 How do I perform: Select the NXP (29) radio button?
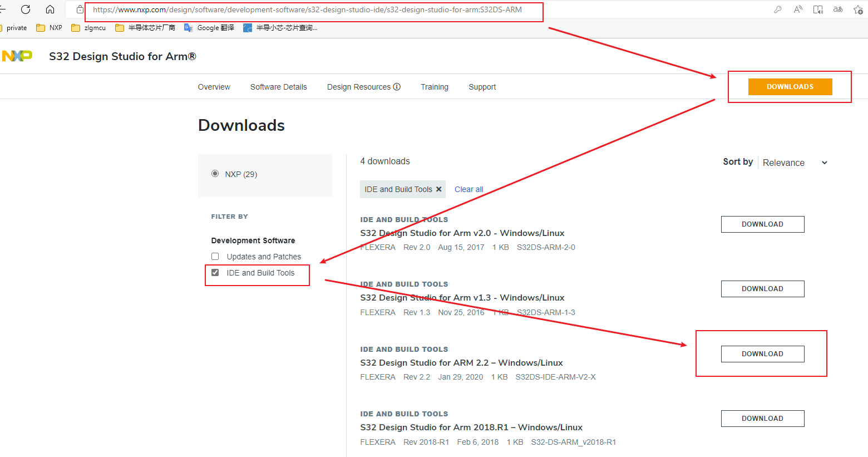[215, 174]
